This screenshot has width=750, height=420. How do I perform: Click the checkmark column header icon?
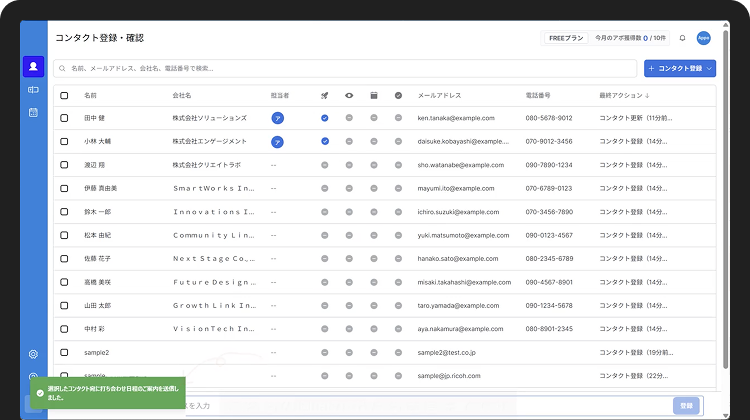point(398,95)
